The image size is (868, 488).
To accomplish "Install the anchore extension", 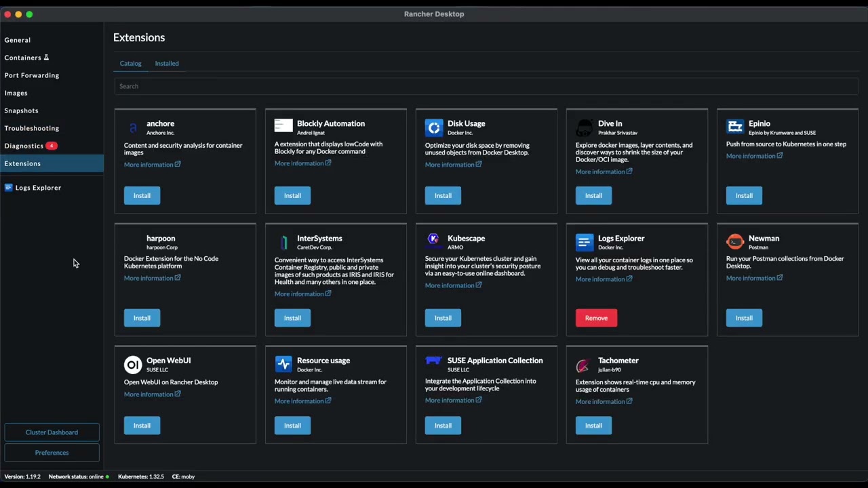I will [x=142, y=195].
